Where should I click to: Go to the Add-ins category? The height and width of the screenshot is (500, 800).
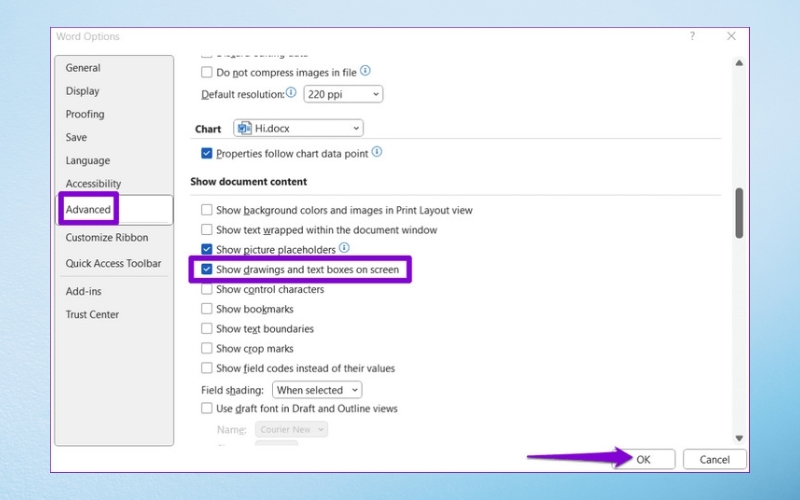click(84, 291)
